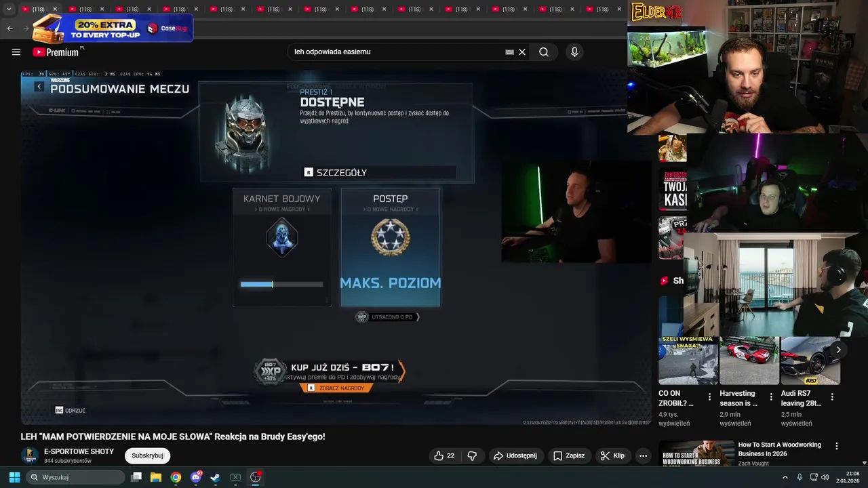Screen dimensions: 868x488
Task: Click the video title LEH "MAM POTWIERDZENIE NA MOJE SŁOWA"
Action: click(x=173, y=436)
